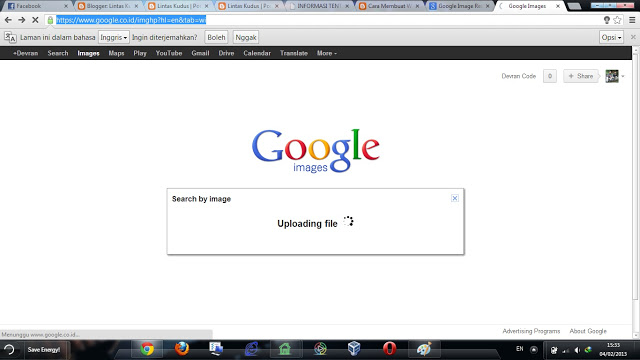Open Search in the Google bar
640x360 pixels.
coord(58,53)
